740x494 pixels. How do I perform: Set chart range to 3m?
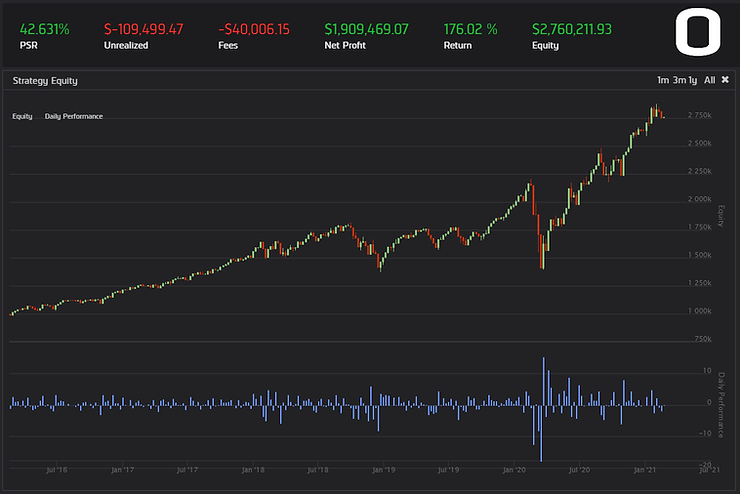pyautogui.click(x=679, y=80)
